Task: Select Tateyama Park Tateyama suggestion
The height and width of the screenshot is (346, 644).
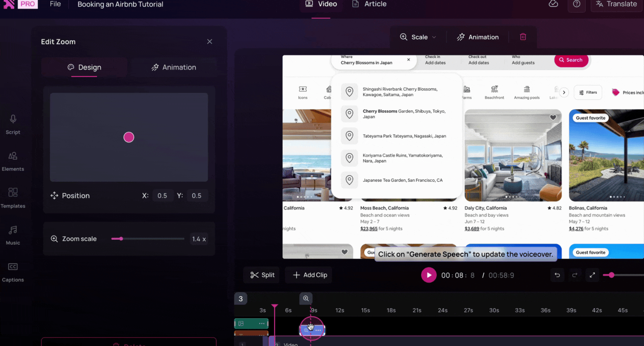Action: (396, 136)
